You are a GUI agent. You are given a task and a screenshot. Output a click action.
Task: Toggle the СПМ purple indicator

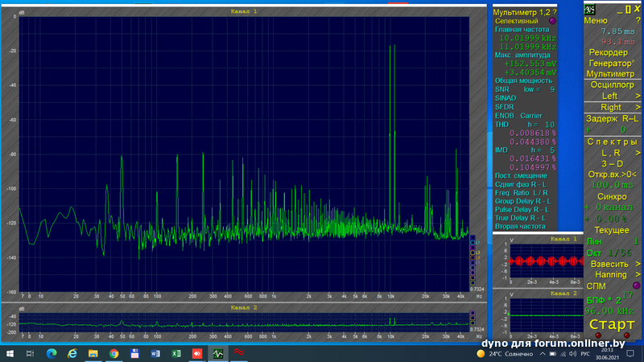(637, 286)
